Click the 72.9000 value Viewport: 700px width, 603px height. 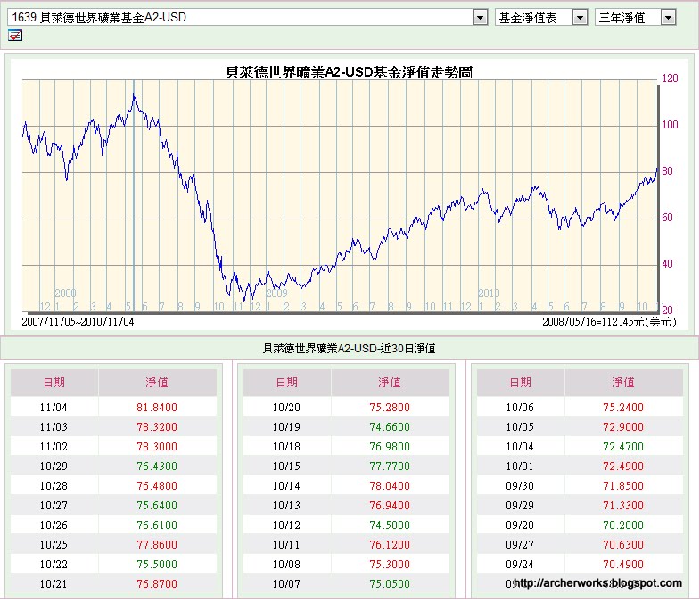click(623, 427)
